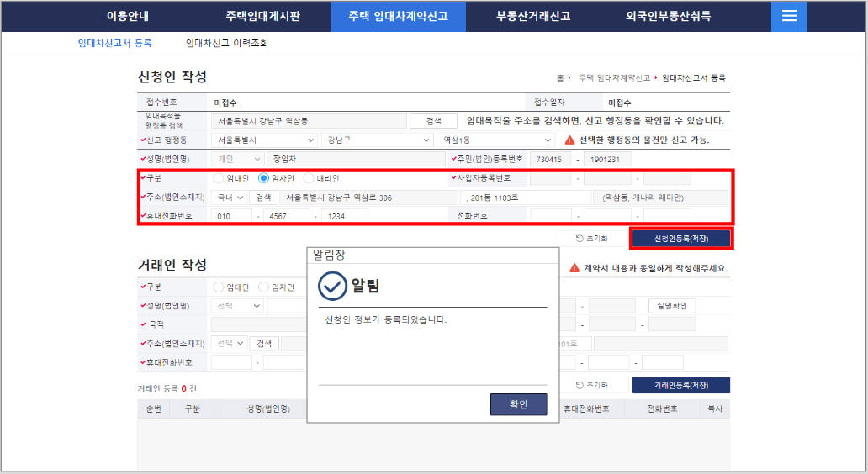The width and height of the screenshot is (868, 474).
Task: Click the 서울특별시 강남구 역삼동 search field
Action: click(x=309, y=121)
